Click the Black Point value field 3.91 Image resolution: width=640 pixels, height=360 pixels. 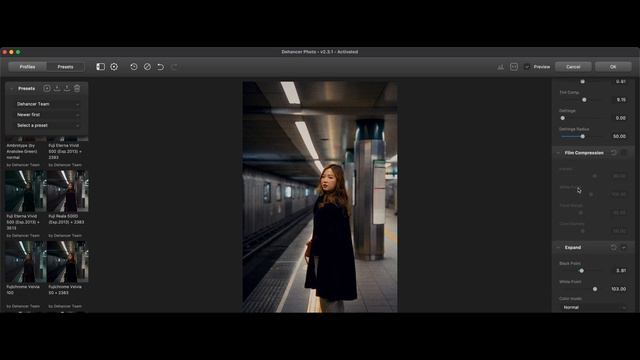coord(619,271)
